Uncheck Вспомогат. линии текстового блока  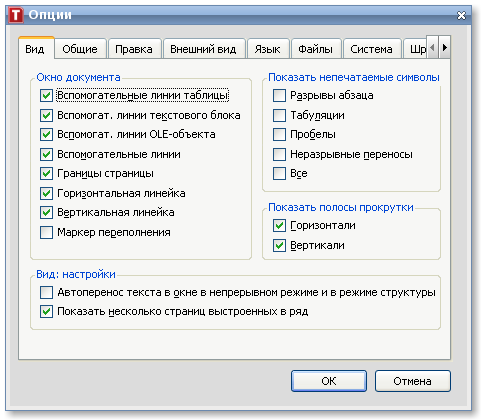coord(46,115)
